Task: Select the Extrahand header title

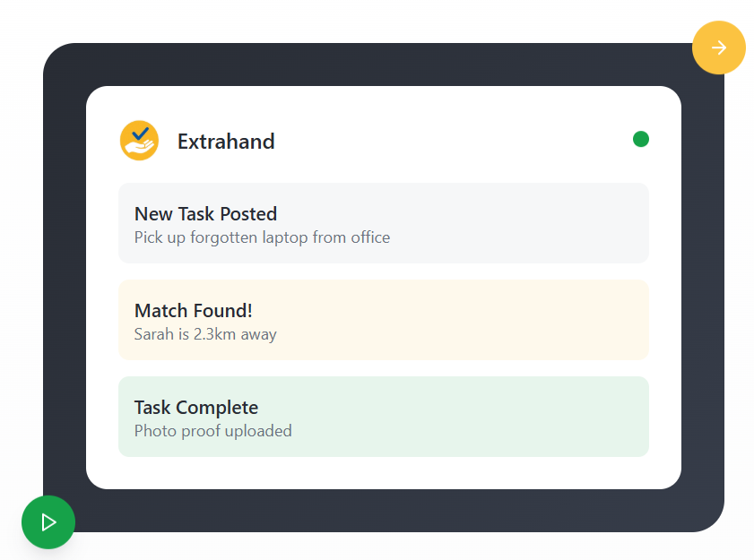Action: (226, 141)
